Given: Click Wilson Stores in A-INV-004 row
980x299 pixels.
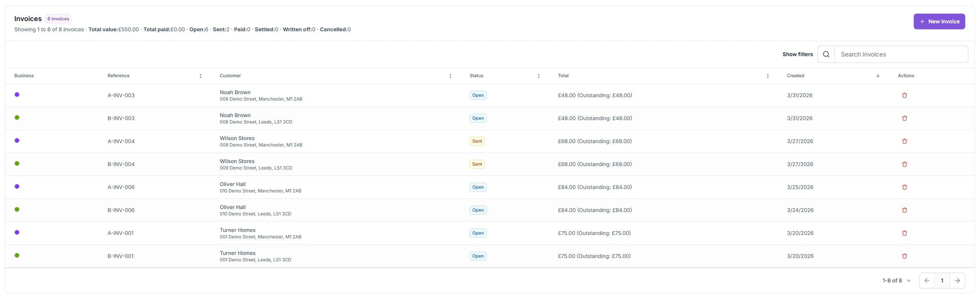Looking at the screenshot, I should click(237, 138).
